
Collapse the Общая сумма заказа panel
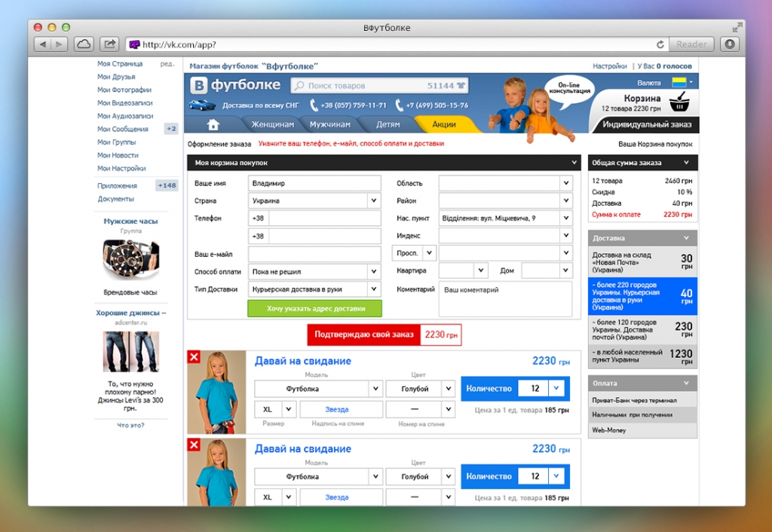point(686,163)
